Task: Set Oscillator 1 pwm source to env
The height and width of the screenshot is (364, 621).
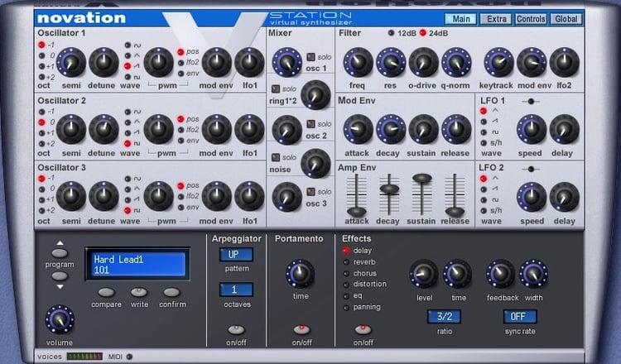Action: tap(181, 74)
